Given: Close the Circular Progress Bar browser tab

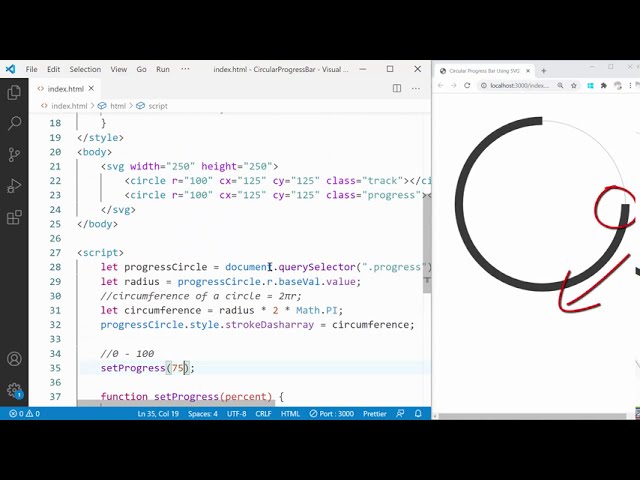Looking at the screenshot, I should [528, 71].
